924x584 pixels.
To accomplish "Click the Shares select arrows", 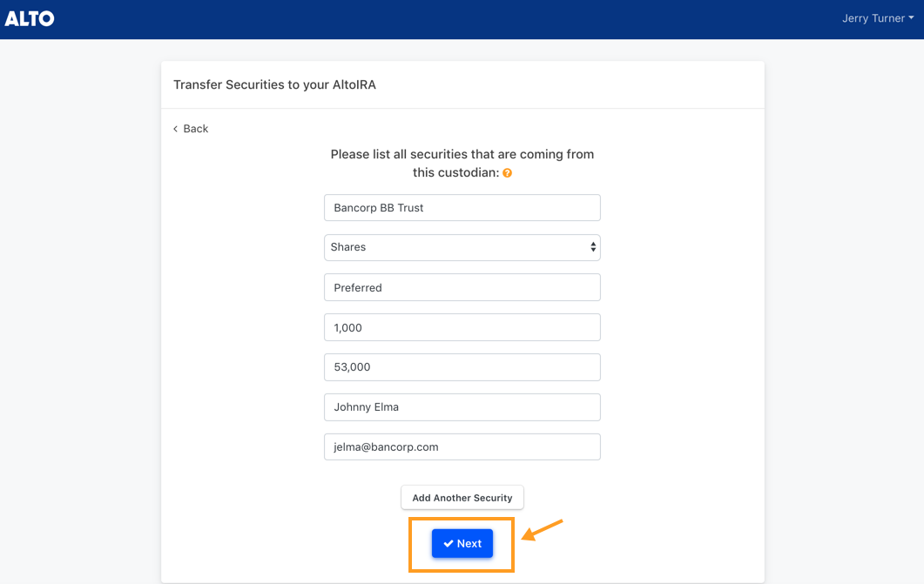I will (593, 247).
